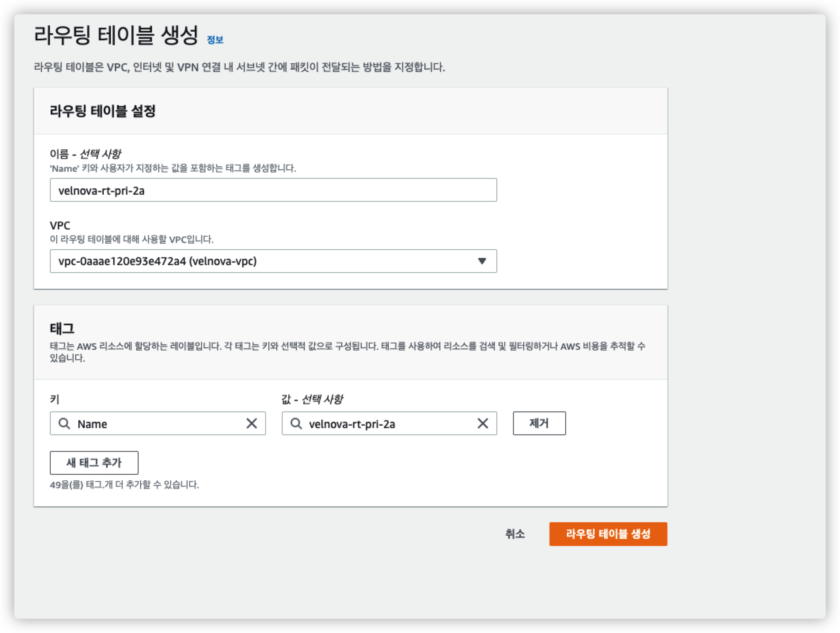Open the velnova-vpc VPC selection box
The height and width of the screenshot is (633, 840).
coord(261,261)
